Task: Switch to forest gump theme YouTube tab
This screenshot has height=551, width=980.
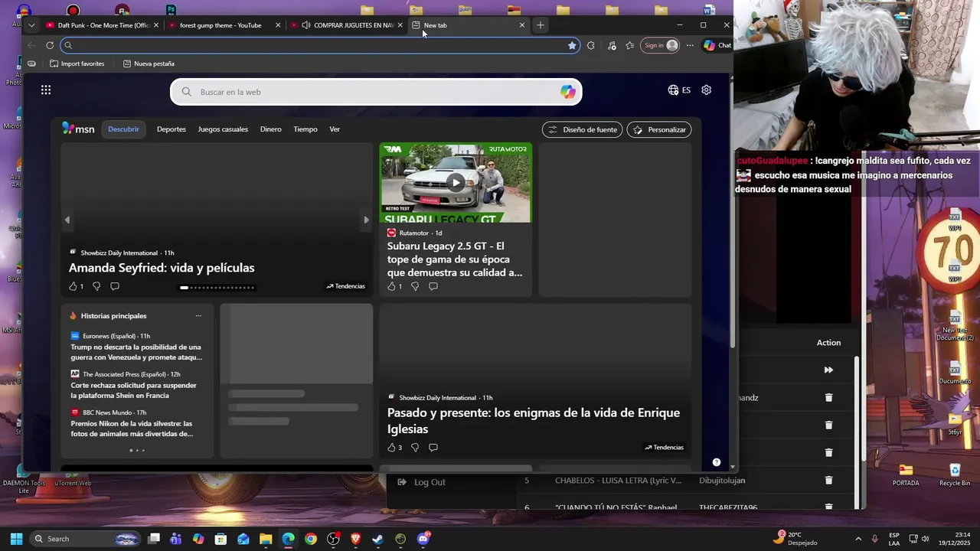Action: click(224, 25)
